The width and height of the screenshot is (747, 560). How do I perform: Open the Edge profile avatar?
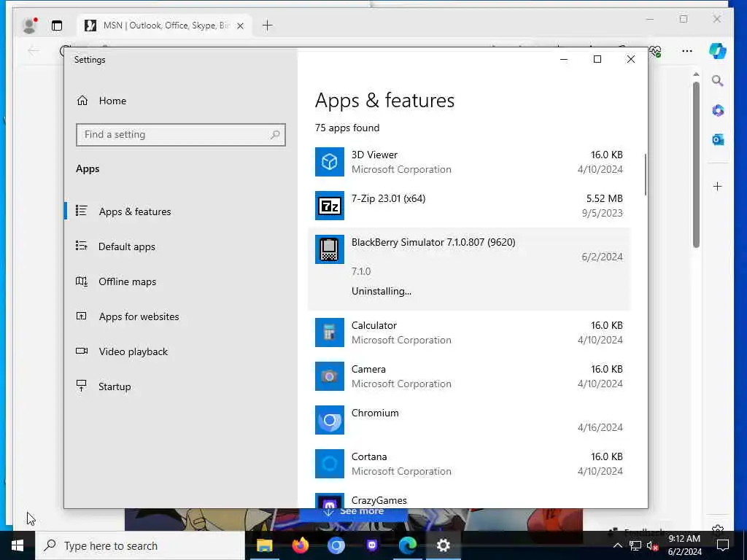point(29,26)
